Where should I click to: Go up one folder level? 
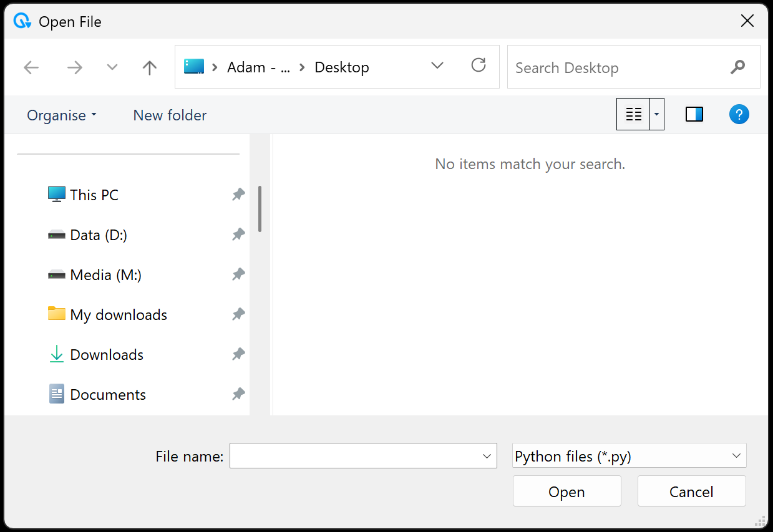point(149,67)
